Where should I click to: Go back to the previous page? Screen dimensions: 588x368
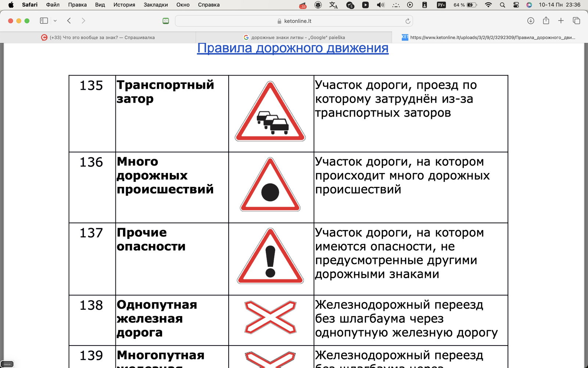[x=69, y=21]
